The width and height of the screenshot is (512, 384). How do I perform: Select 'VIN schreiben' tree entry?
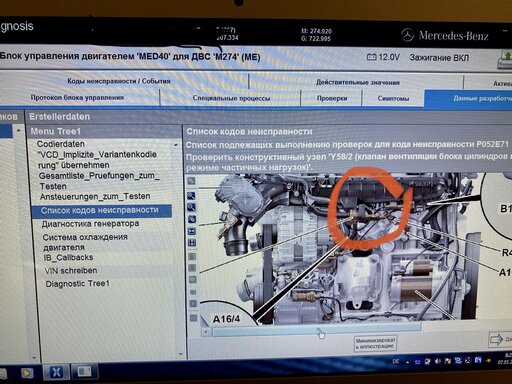click(x=71, y=271)
